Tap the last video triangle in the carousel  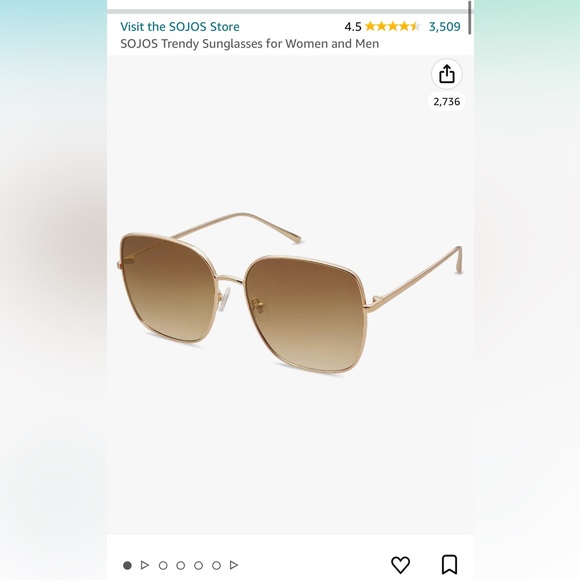click(x=233, y=565)
